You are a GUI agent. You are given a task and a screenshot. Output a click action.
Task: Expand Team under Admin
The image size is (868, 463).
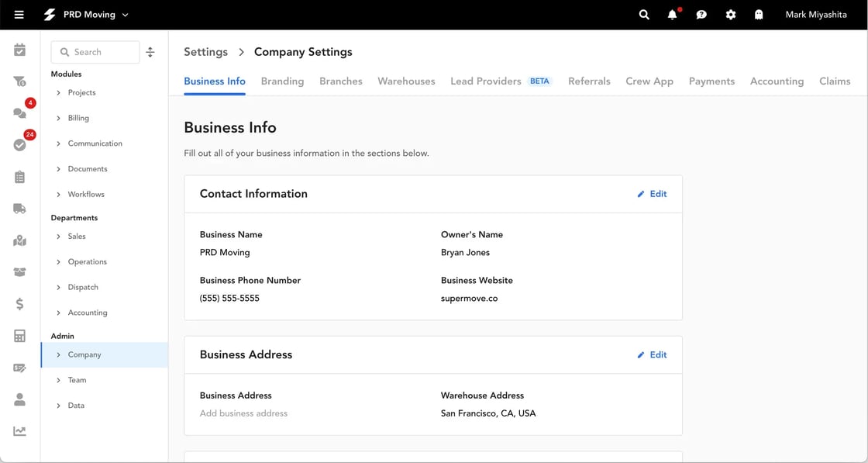point(77,380)
